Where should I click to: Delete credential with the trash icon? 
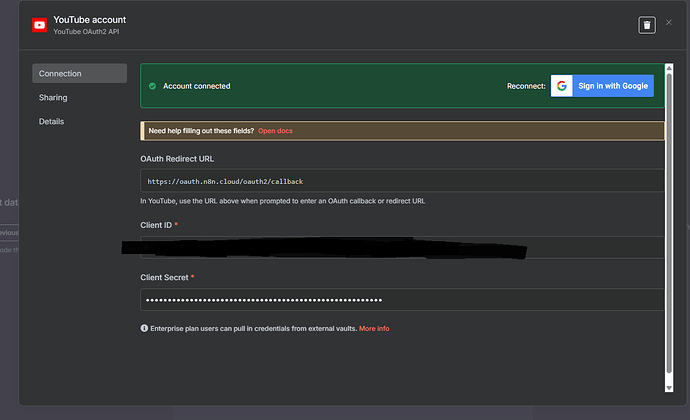(x=647, y=25)
